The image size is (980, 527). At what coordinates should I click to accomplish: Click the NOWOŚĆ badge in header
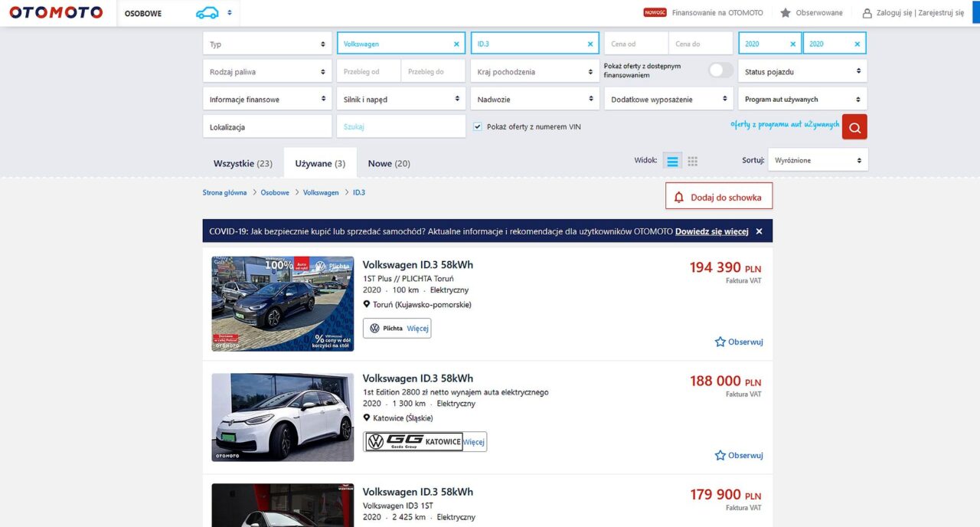[x=655, y=13]
